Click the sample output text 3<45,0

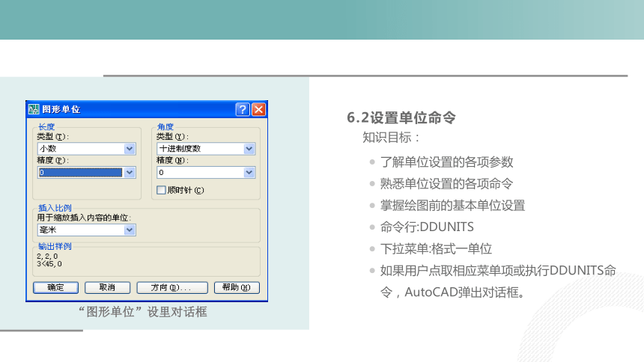(x=49, y=264)
